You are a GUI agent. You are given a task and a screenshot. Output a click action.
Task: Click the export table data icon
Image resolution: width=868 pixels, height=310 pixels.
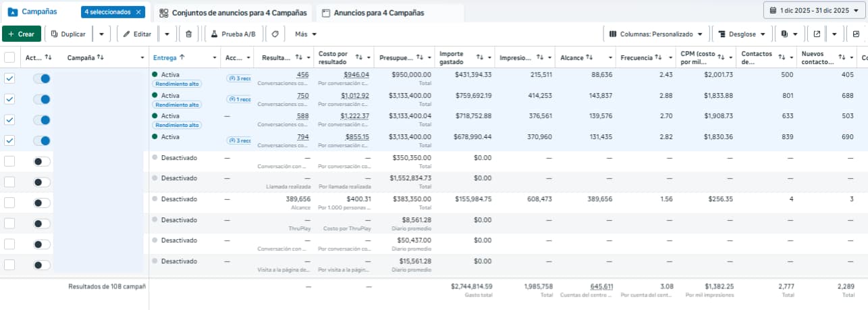[x=817, y=34]
